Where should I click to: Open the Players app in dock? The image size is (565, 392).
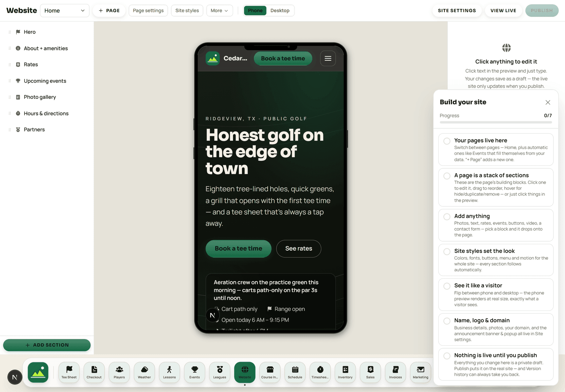click(x=119, y=372)
